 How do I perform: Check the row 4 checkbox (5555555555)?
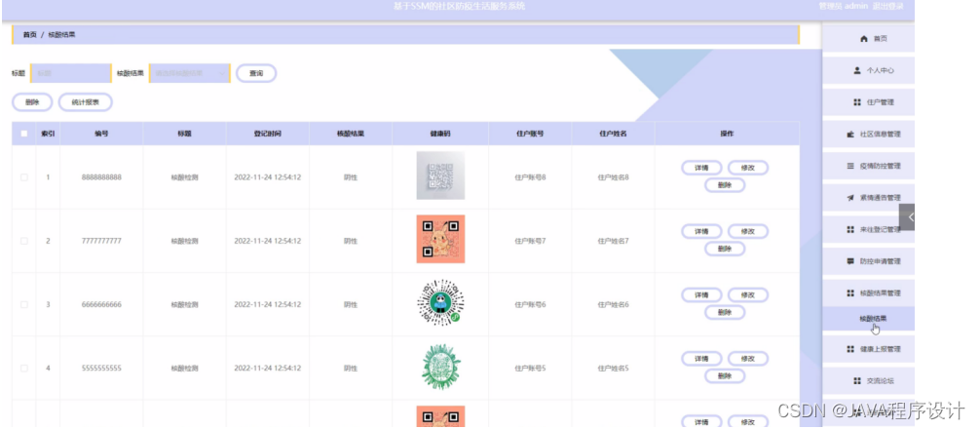click(23, 369)
